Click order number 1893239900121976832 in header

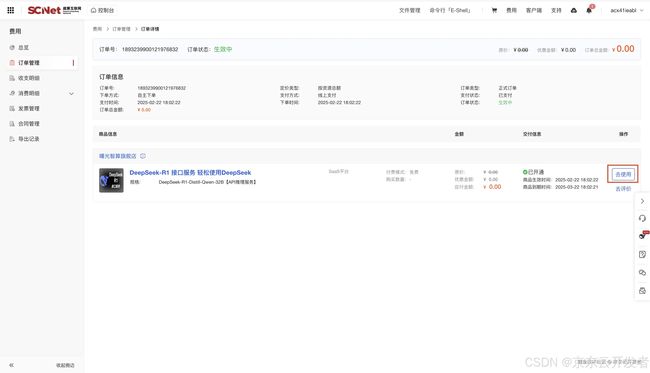[x=150, y=49]
